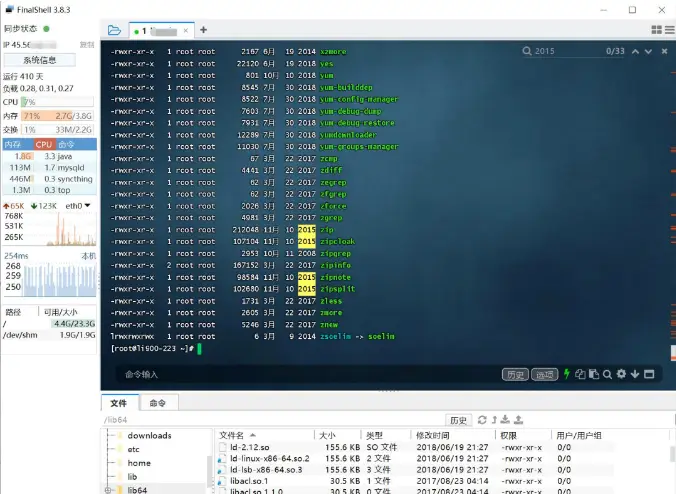Open terminal settings gear icon
The height and width of the screenshot is (494, 676).
621,374
